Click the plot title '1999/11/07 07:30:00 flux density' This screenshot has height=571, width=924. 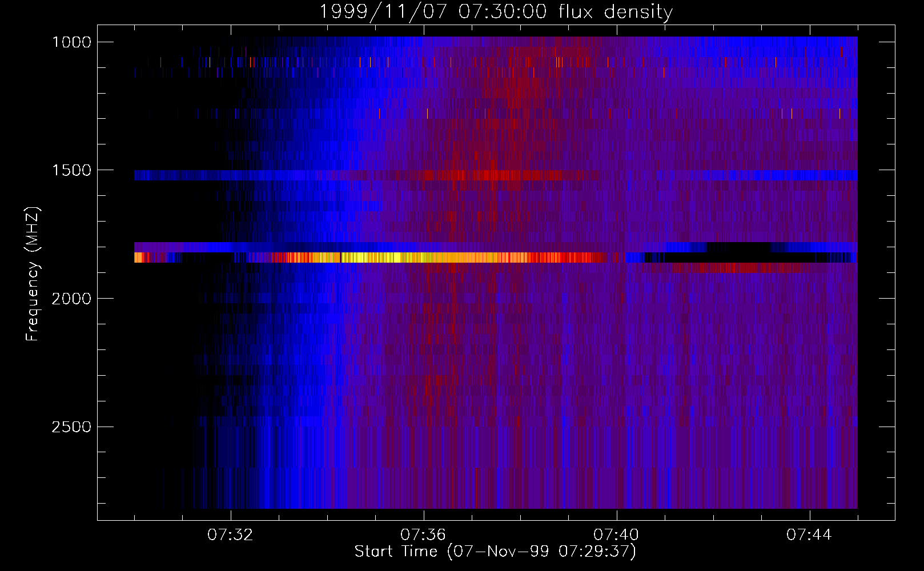click(495, 11)
